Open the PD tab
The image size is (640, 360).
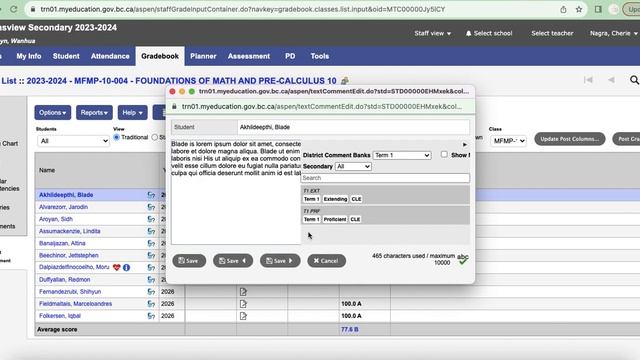[x=290, y=56]
